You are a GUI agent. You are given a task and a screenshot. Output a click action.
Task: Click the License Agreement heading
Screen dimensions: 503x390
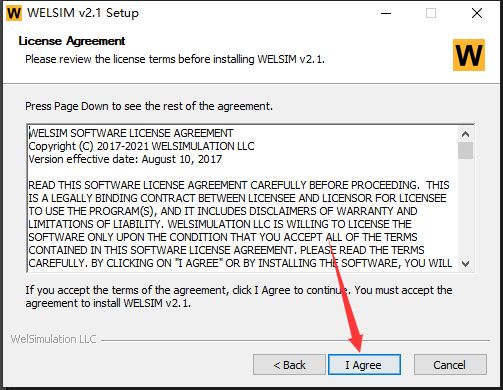tap(72, 41)
